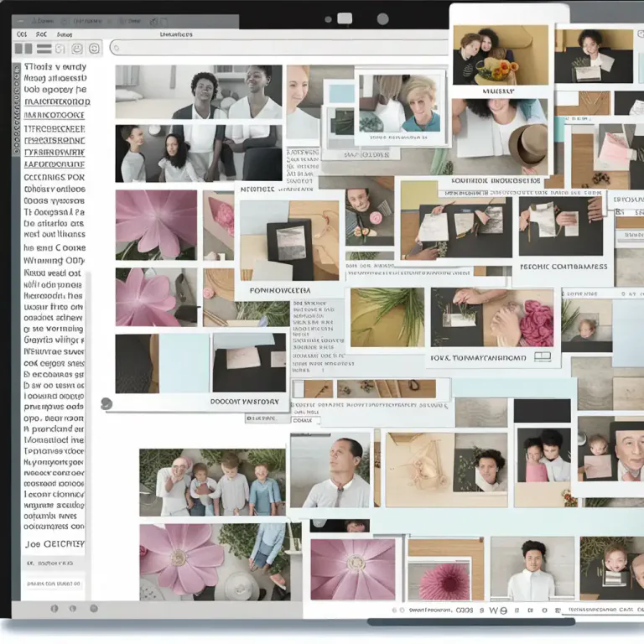The image size is (644, 644).
Task: Click the 'DOOCOMT YNSTORY' caption
Action: tap(244, 402)
